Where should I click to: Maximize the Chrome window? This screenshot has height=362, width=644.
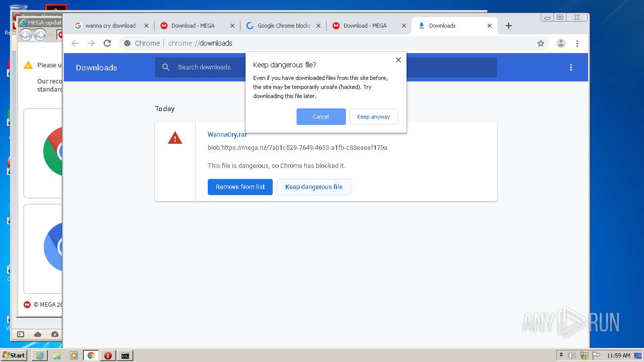pos(560,17)
